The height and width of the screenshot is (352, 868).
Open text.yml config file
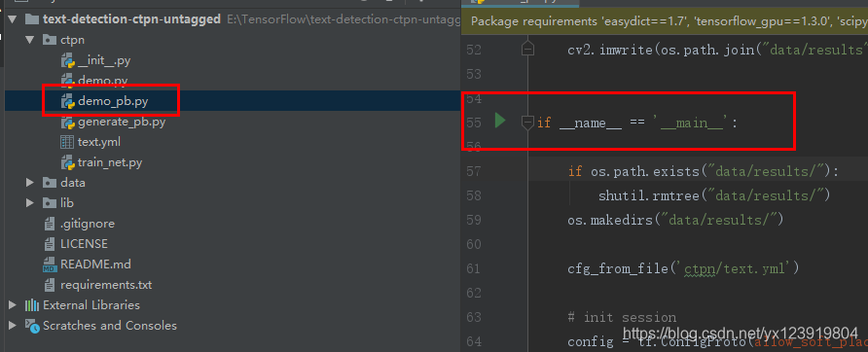tap(99, 142)
